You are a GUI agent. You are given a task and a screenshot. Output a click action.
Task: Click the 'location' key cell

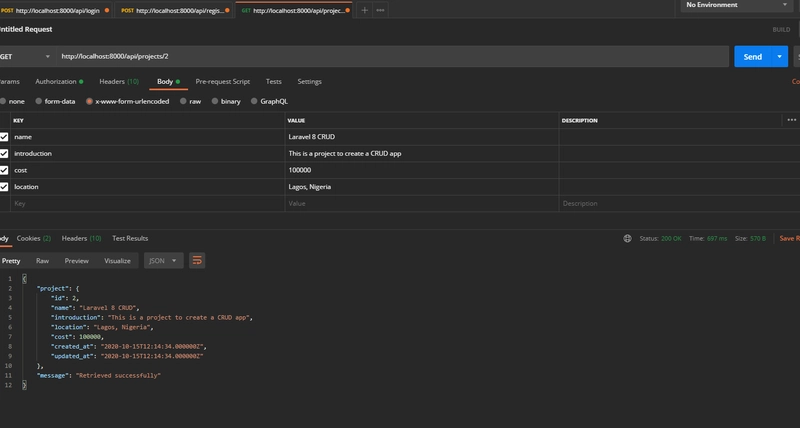[x=147, y=187]
